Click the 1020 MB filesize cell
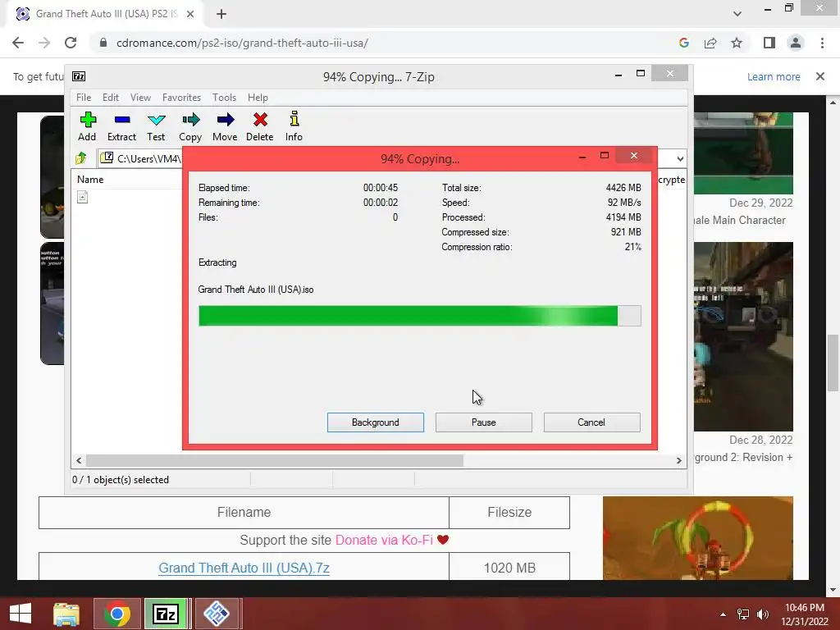840x630 pixels. point(509,566)
